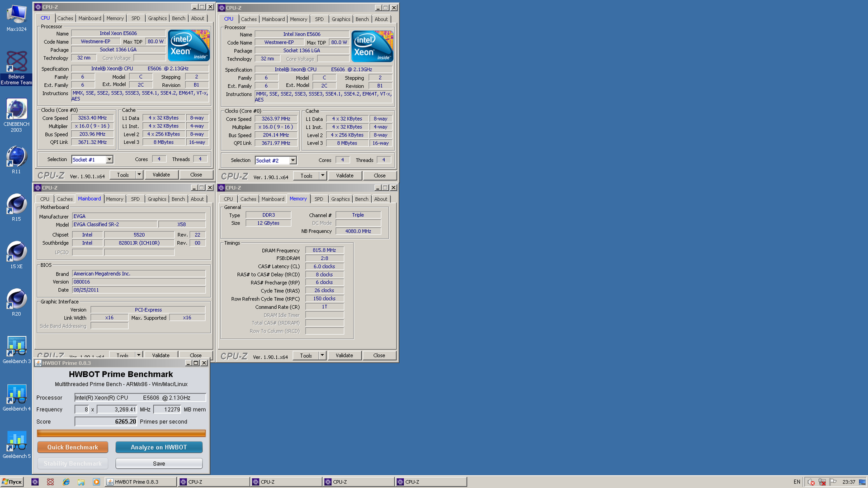Viewport: 868px width, 488px height.
Task: Click the HWBOT Score field 6265.20
Action: coord(106,422)
